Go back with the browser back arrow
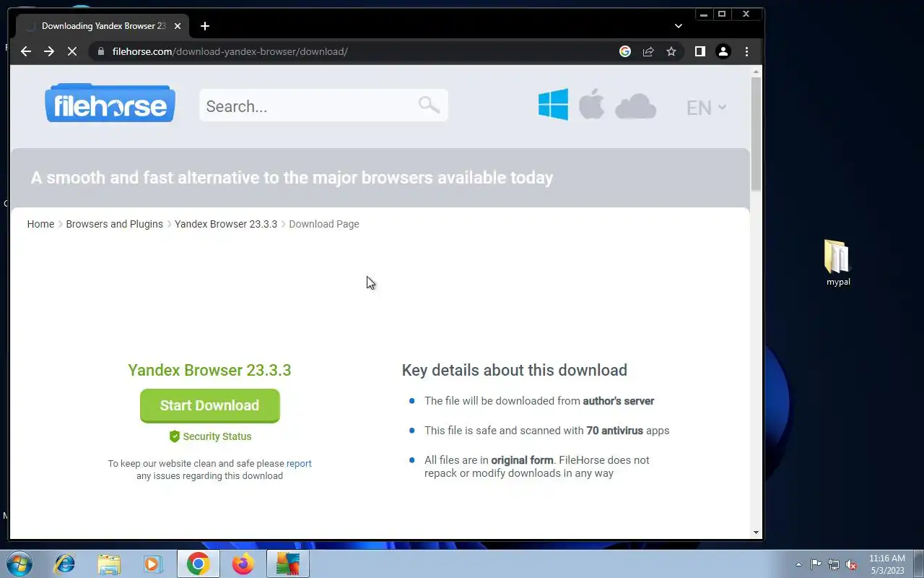The width and height of the screenshot is (924, 578). [26, 51]
